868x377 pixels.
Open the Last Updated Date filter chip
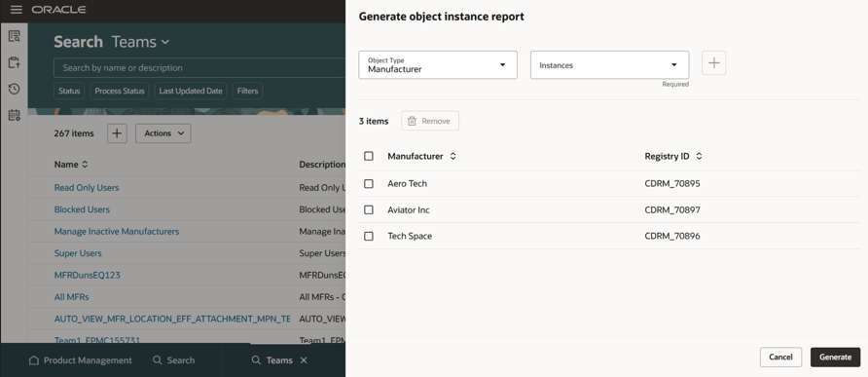tap(191, 91)
